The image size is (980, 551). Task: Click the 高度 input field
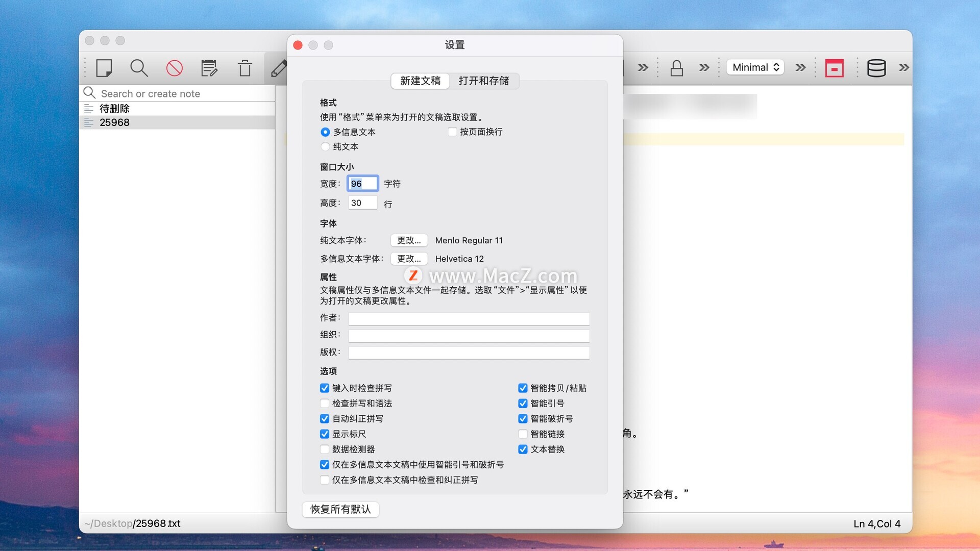pos(363,203)
